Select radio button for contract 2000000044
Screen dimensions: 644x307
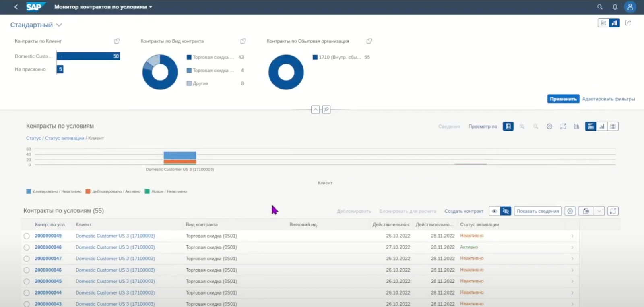pos(27,293)
